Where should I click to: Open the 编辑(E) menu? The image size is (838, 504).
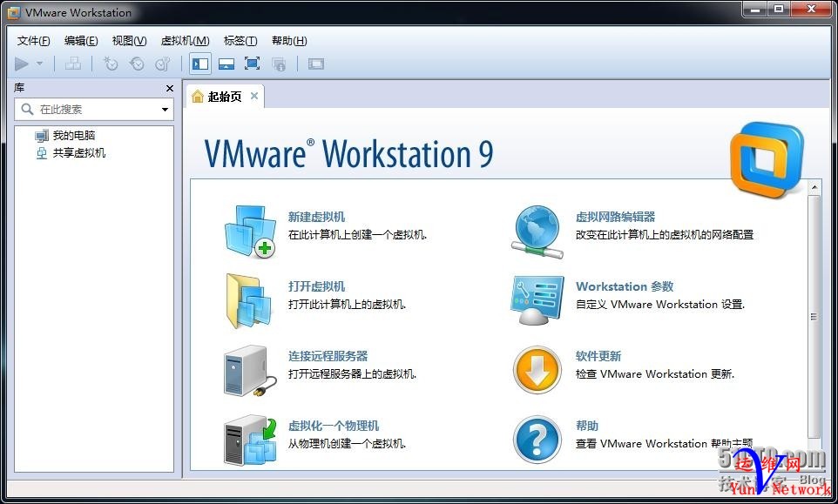point(81,41)
